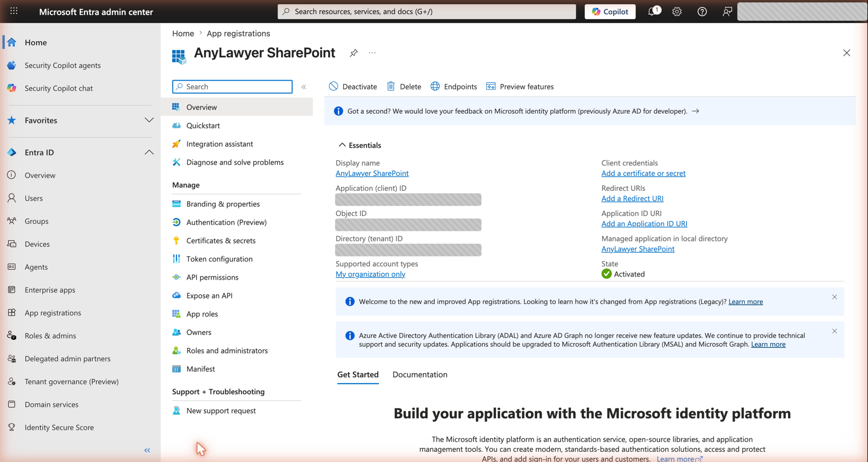
Task: Click the AnyLawyer SharePoint display name link
Action: tap(372, 173)
